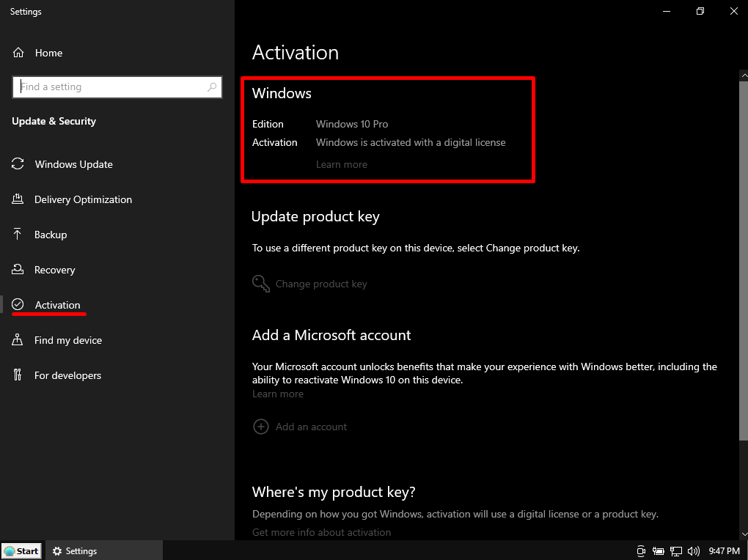The width and height of the screenshot is (748, 560).
Task: Click the scrollbar up arrow
Action: [x=744, y=75]
